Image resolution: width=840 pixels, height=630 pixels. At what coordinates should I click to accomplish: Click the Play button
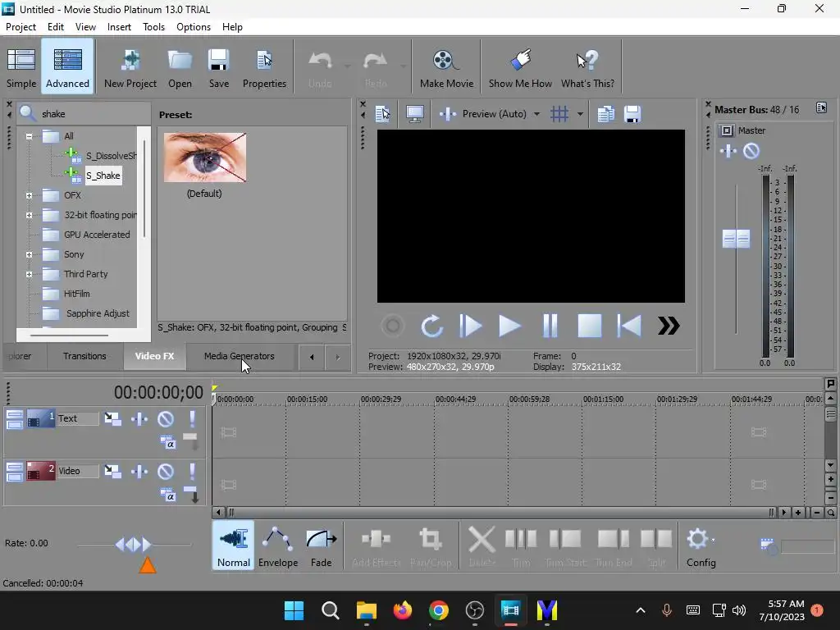tap(509, 326)
